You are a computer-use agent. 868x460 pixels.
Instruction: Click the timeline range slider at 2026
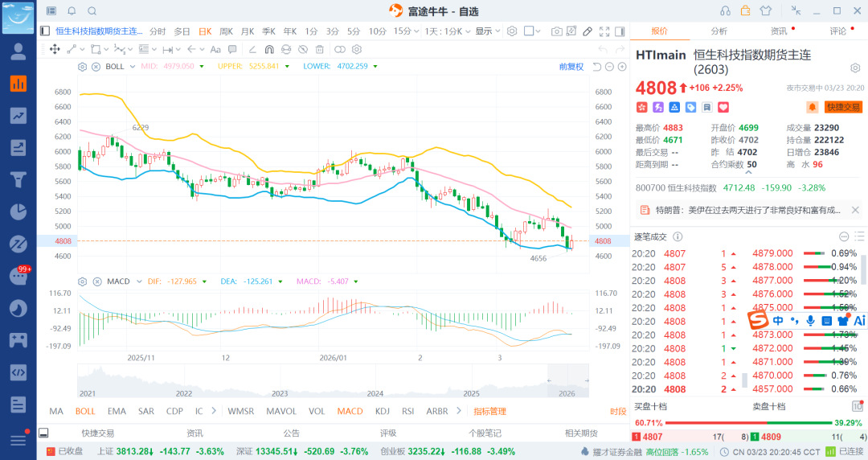(x=568, y=380)
